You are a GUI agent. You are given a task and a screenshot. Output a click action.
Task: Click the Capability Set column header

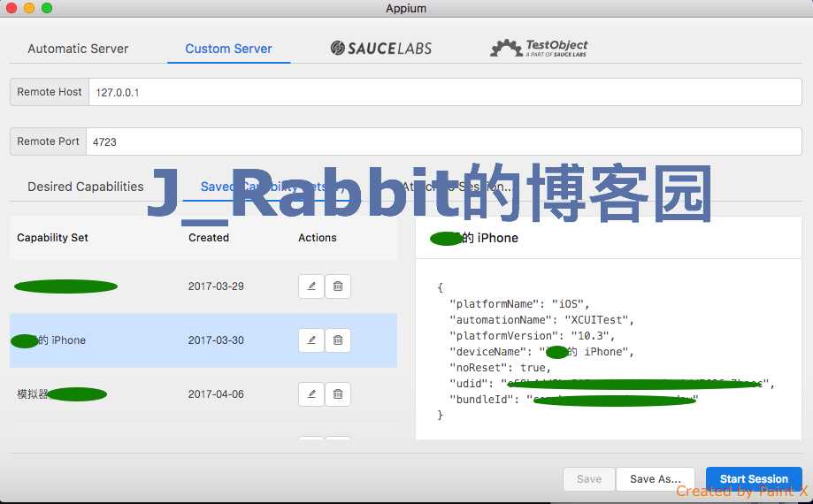pos(52,238)
